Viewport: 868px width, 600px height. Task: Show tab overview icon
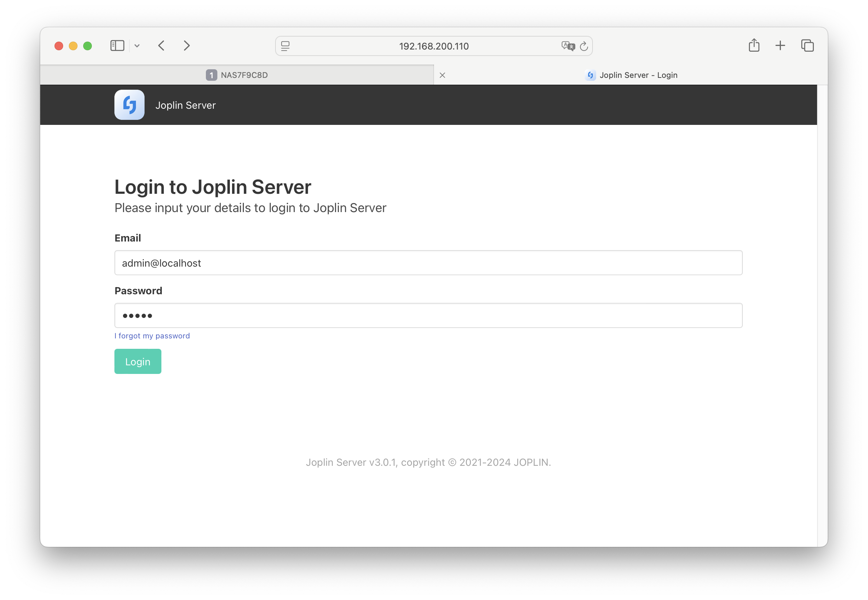pos(807,46)
